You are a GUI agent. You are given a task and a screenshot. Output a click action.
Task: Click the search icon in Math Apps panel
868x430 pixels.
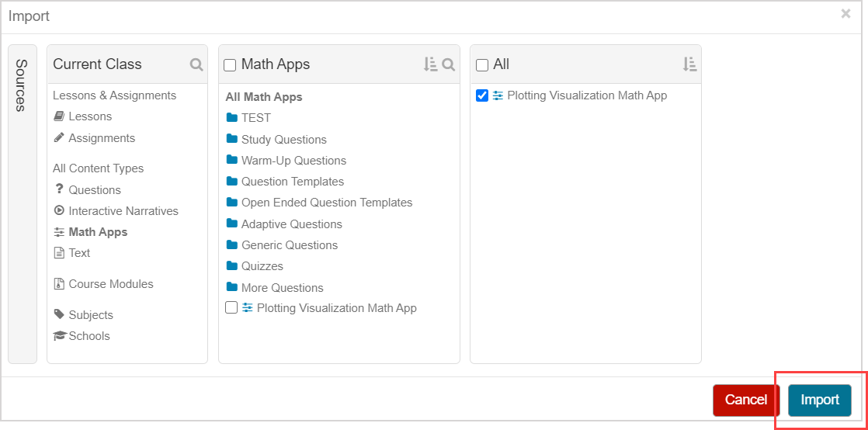coord(448,64)
